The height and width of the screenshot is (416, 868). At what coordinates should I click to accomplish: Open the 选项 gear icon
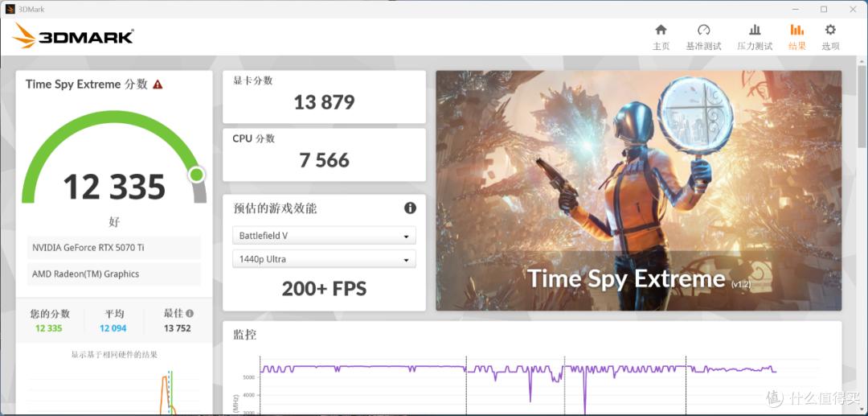coord(830,30)
